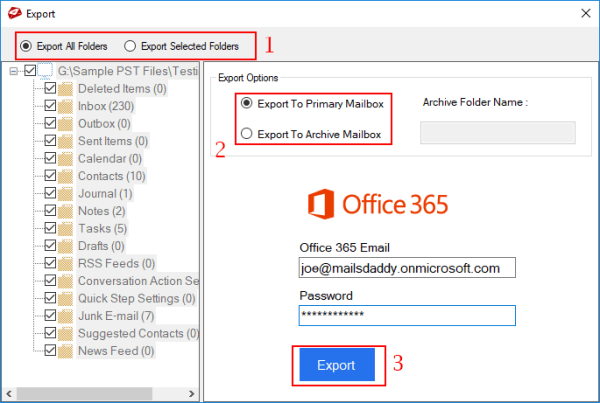Collapse the root PST folder tree
This screenshot has width=600, height=403.
[12, 71]
